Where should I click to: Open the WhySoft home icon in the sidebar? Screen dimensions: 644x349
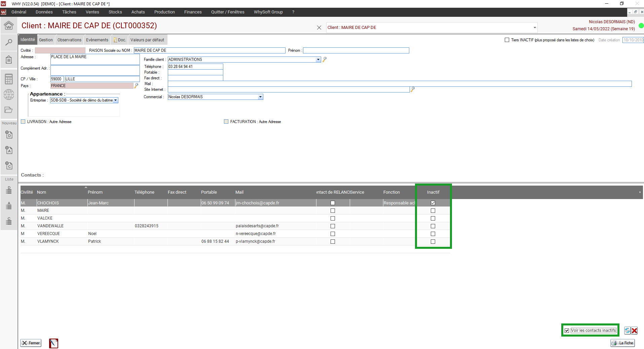[9, 25]
